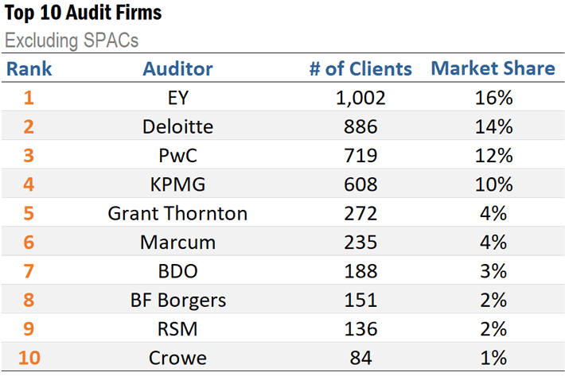Click the EY auditor cell
This screenshot has width=565, height=392.
point(177,98)
